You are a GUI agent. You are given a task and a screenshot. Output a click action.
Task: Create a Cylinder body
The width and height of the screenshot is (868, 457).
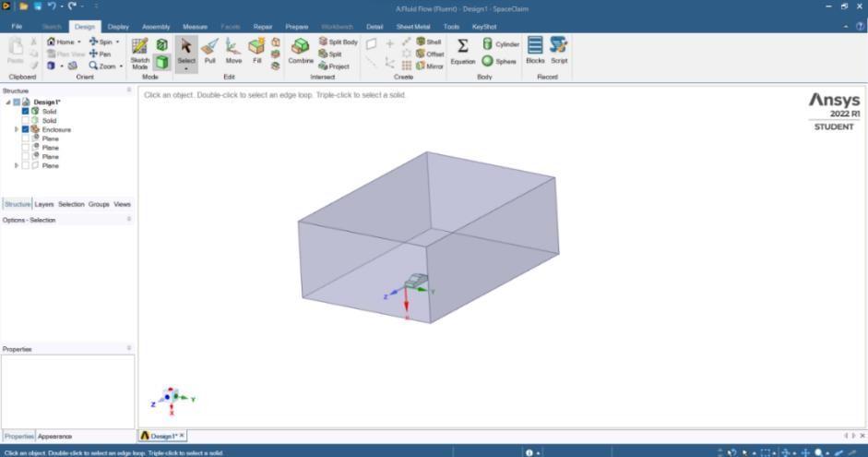coord(501,43)
